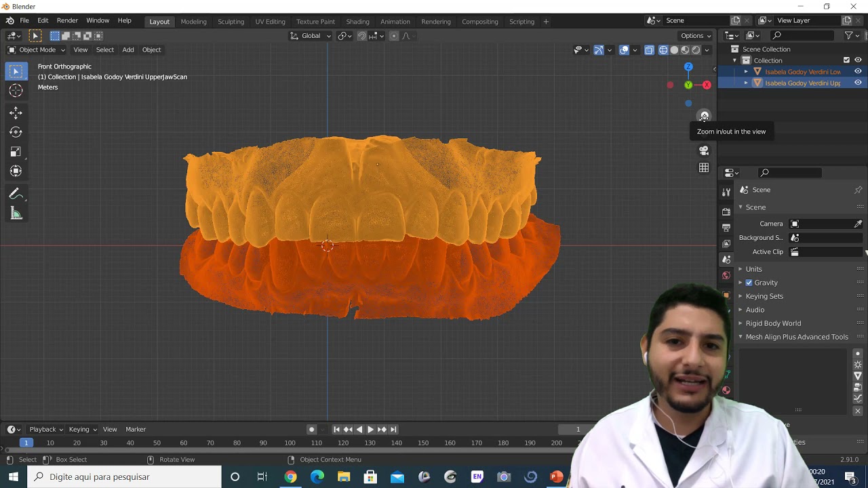Open the Playback popover in timeline
Screen dimensions: 868x488
46,429
